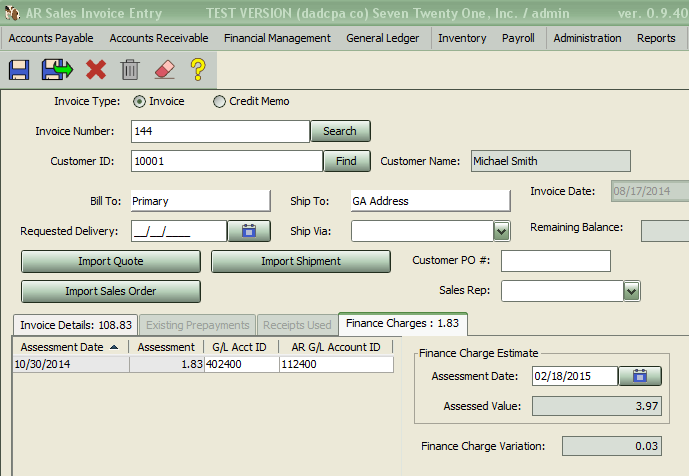The height and width of the screenshot is (476, 689).
Task: Expand the Ship Via dropdown
Action: 501,231
